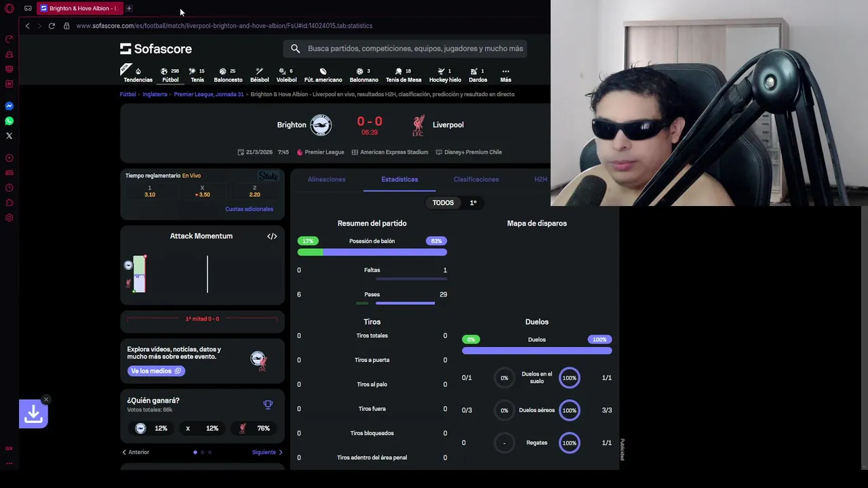Click Ver los medios button
Image resolution: width=868 pixels, height=488 pixels.
tap(156, 371)
